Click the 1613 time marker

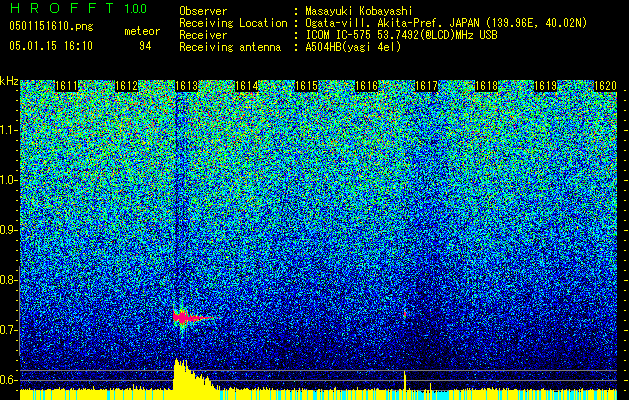187,86
